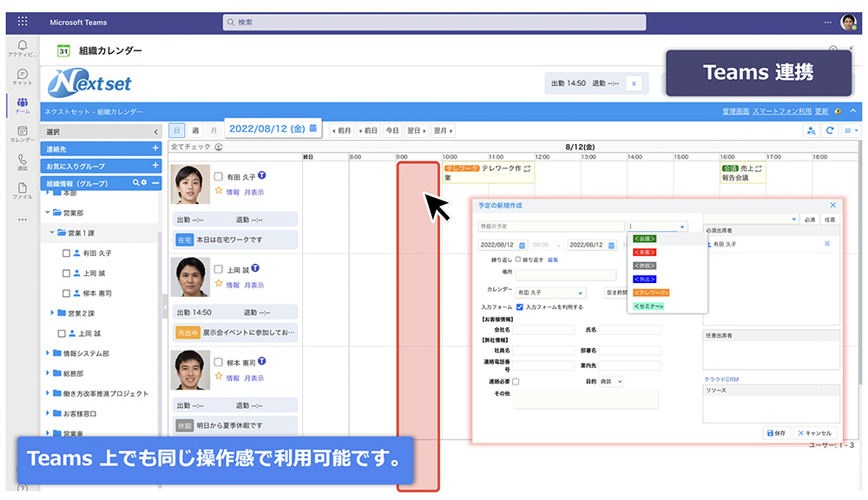Add a group with お気に入りグループ plus icon

point(155,166)
